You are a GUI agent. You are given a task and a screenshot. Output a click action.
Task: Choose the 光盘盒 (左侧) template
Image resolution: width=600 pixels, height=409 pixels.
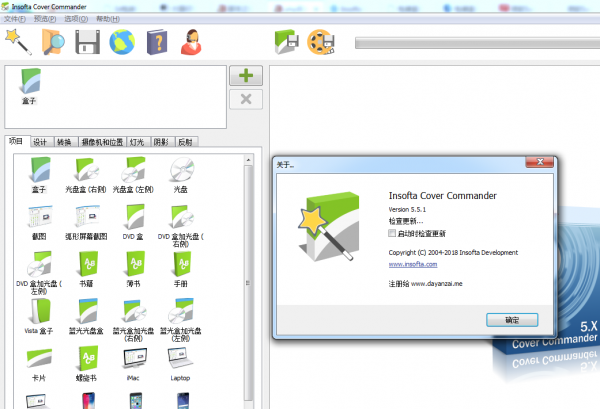click(x=133, y=175)
